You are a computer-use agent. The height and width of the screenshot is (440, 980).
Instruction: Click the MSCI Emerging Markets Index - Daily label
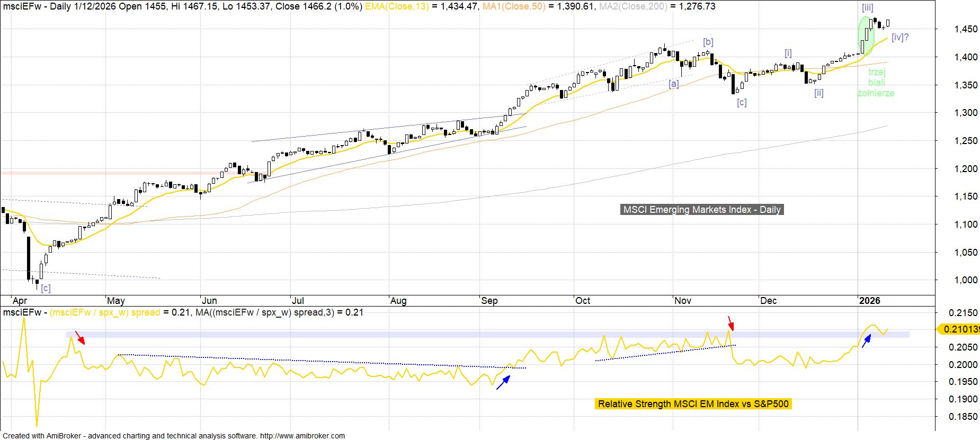point(701,210)
